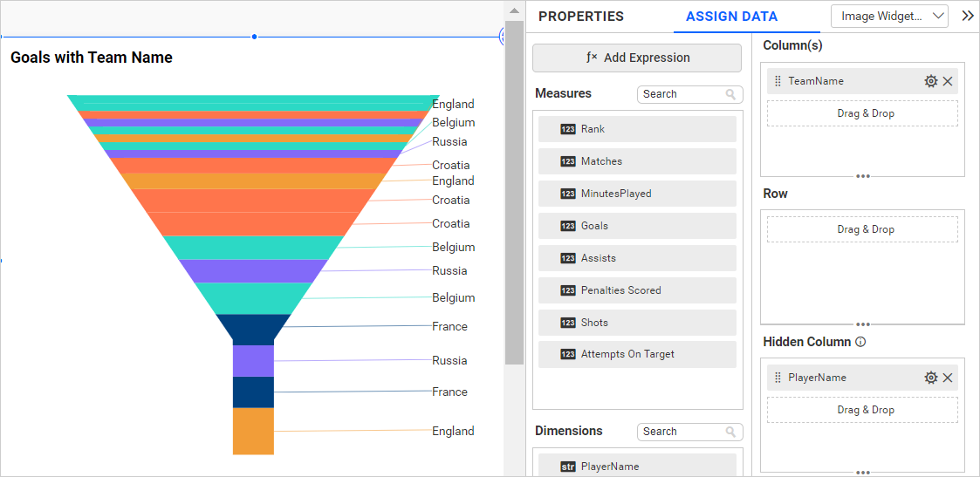This screenshot has width=980, height=477.
Task: Click drag handle icon on PlayerName
Action: click(778, 378)
